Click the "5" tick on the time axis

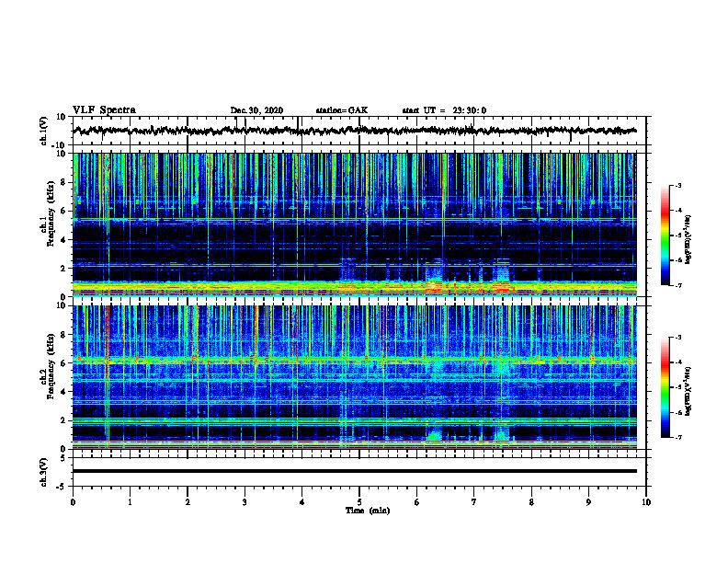pyautogui.click(x=359, y=502)
